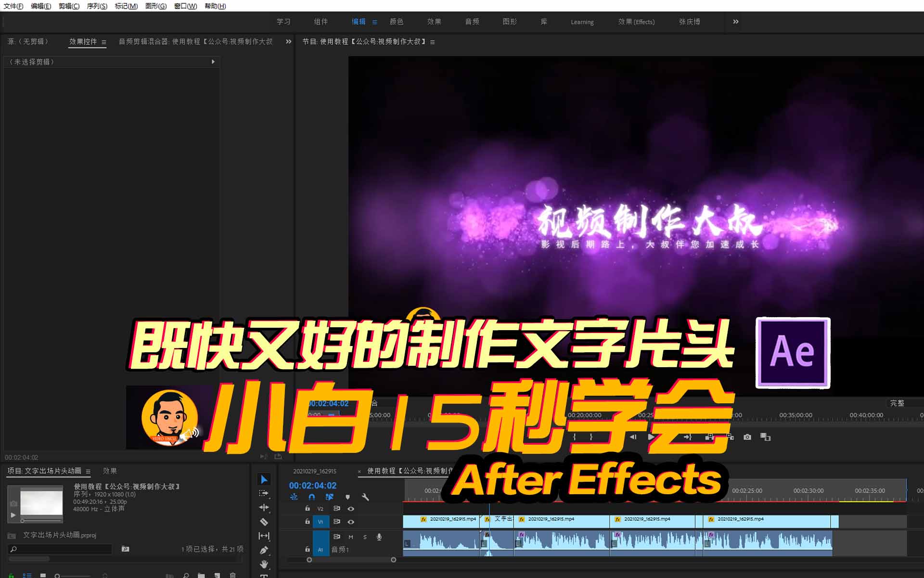Solo audio track A1
This screenshot has height=578, width=924.
365,537
